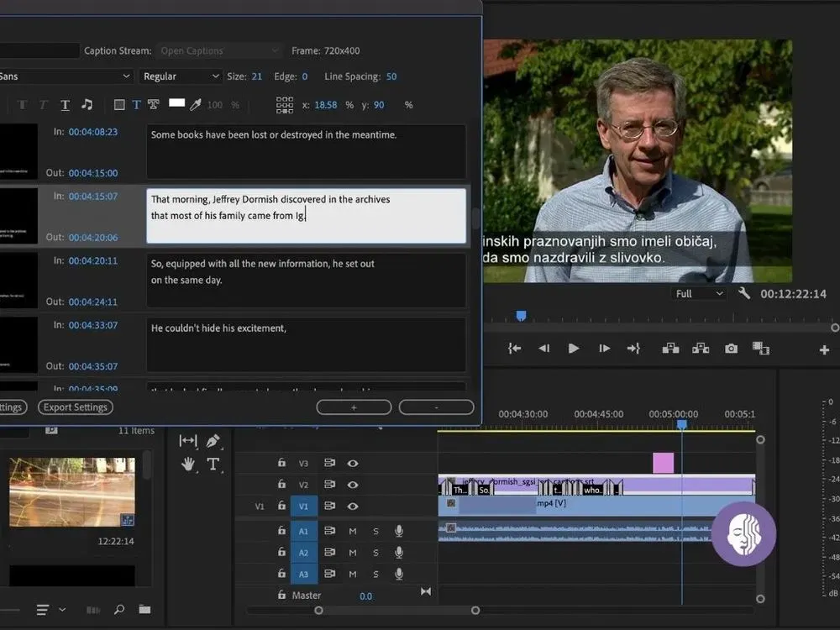
Task: Select the Hand tool
Action: (x=188, y=464)
